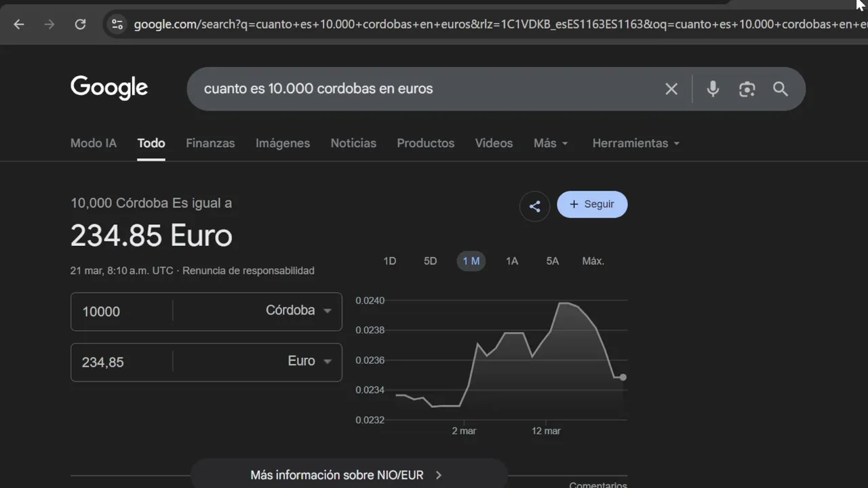Select the Todo tab

coord(151,143)
